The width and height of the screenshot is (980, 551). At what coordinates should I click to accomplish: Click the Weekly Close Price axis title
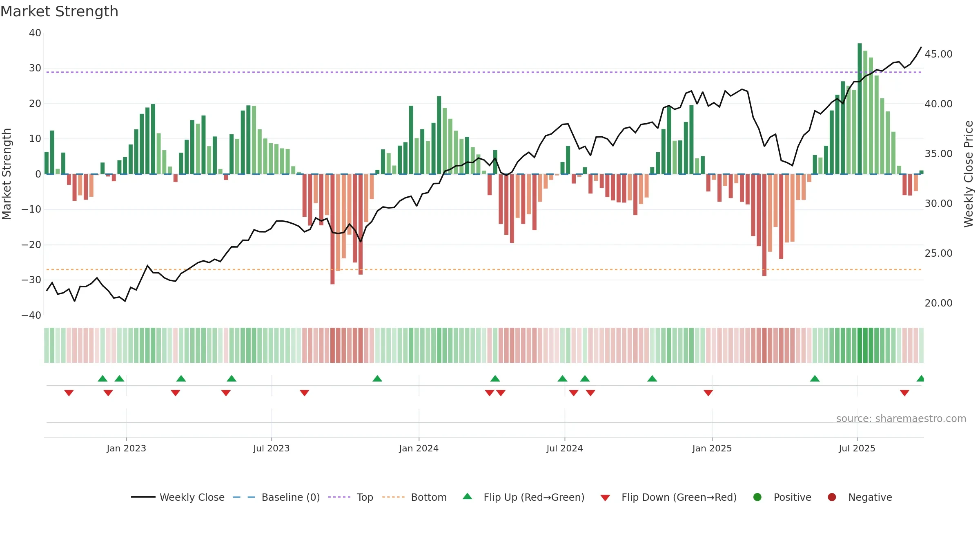tap(969, 174)
